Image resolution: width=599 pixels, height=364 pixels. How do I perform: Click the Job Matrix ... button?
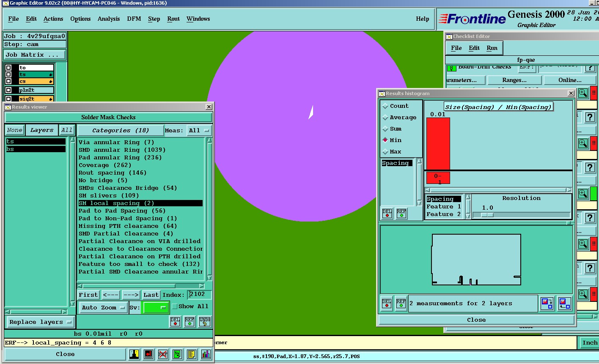[35, 55]
